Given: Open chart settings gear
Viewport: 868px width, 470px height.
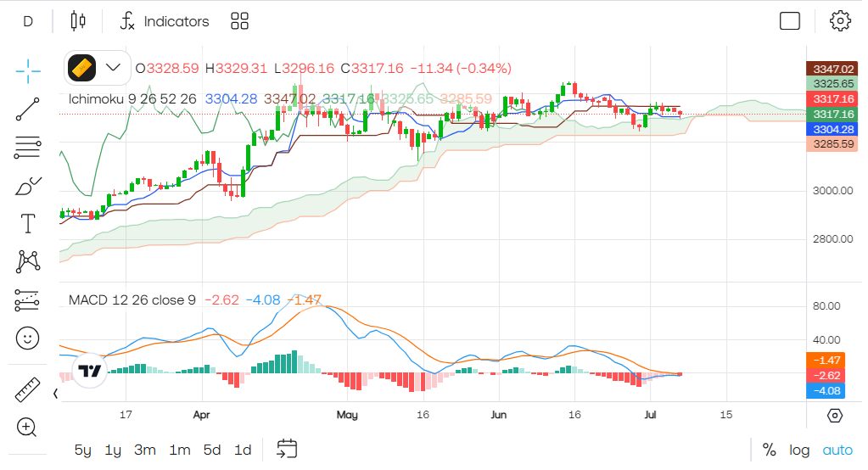Looking at the screenshot, I should 840,21.
